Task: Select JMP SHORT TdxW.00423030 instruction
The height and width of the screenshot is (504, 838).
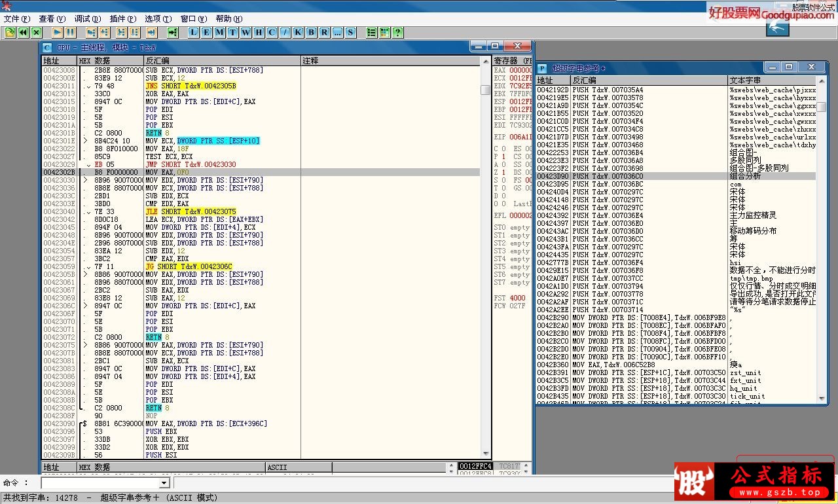Action: (x=191, y=164)
